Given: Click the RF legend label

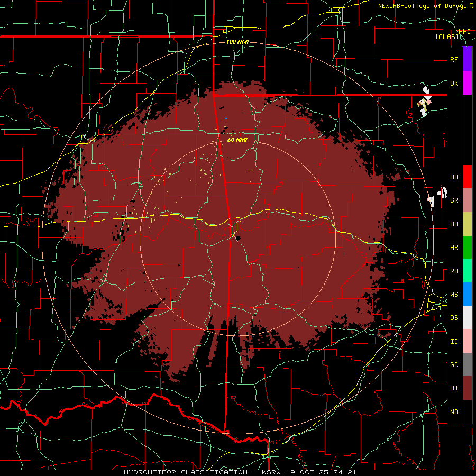Looking at the screenshot, I should coord(454,59).
